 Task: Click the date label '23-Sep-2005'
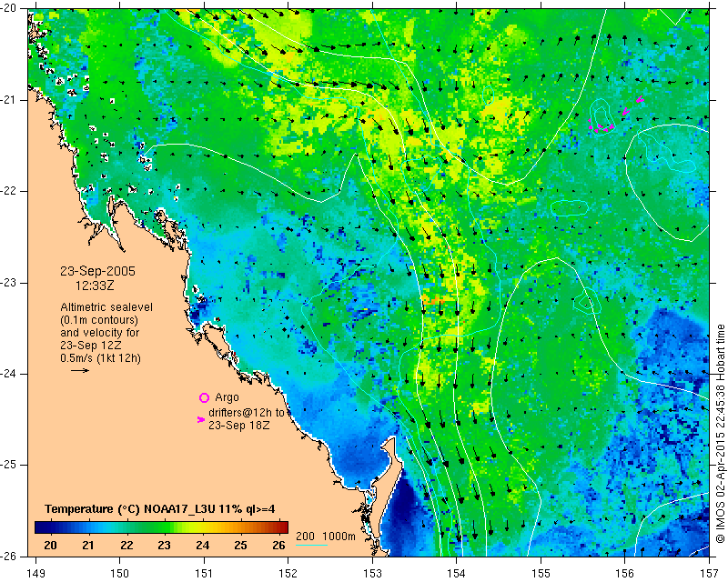97,272
